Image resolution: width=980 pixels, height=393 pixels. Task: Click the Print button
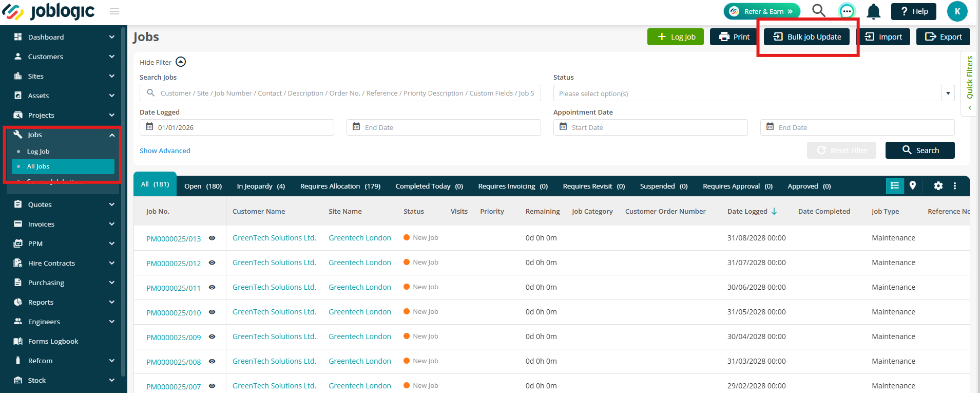pos(734,37)
